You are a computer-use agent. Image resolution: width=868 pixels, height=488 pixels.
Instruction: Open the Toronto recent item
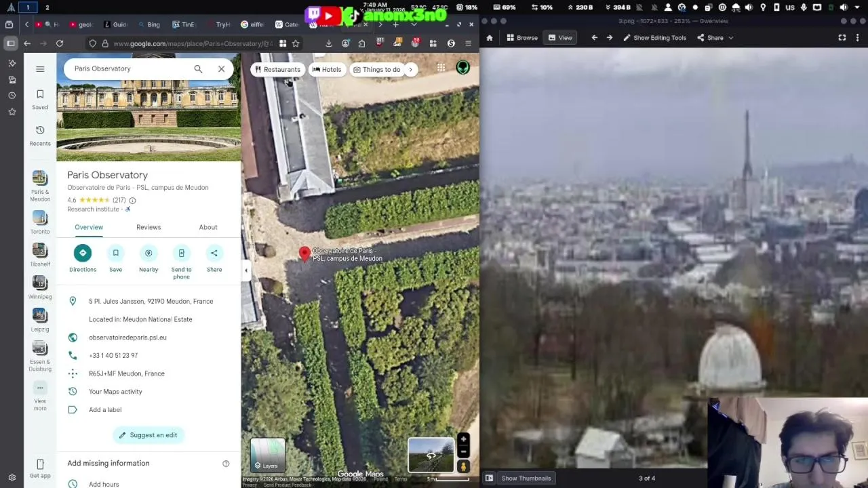pyautogui.click(x=40, y=222)
